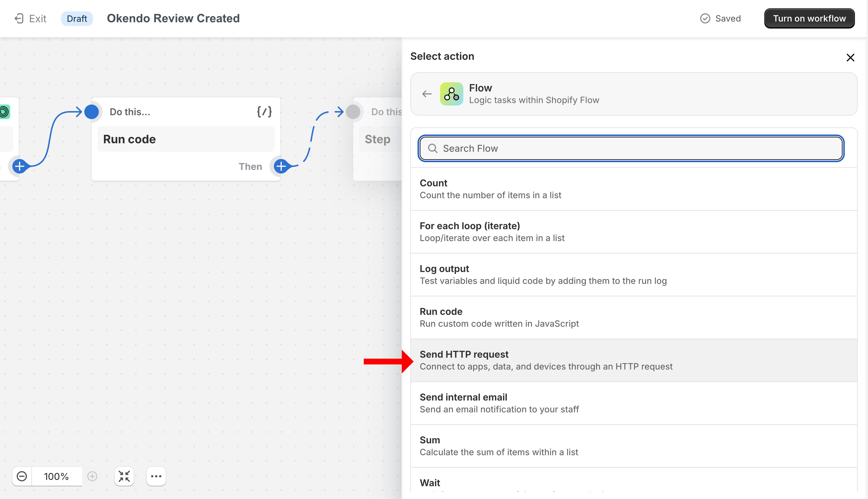Zoom in the canvas with the plus icon
Screen dimensions: 868x499
point(92,476)
